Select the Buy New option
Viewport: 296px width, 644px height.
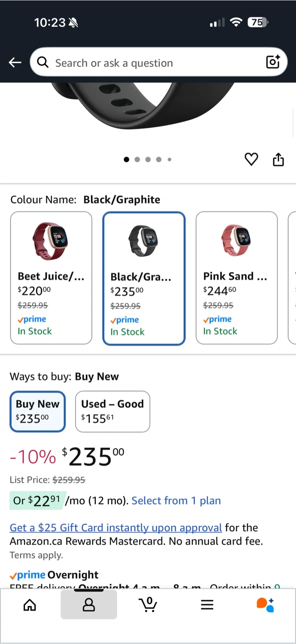pos(38,411)
